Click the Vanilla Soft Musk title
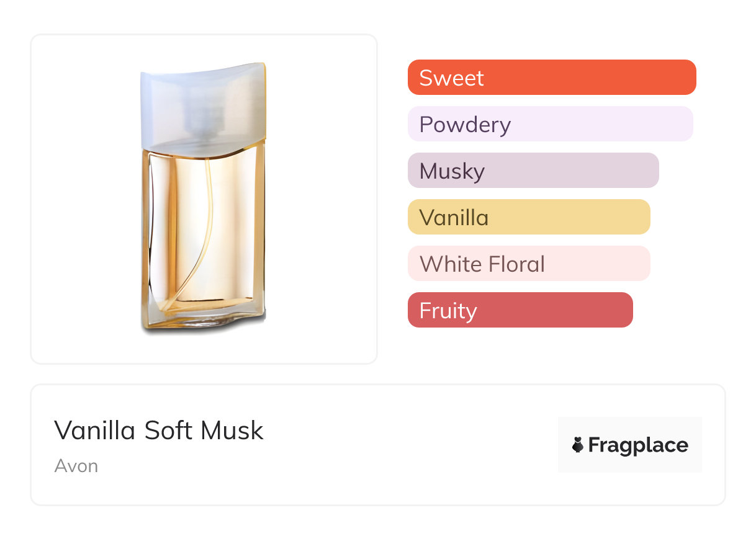 (159, 431)
